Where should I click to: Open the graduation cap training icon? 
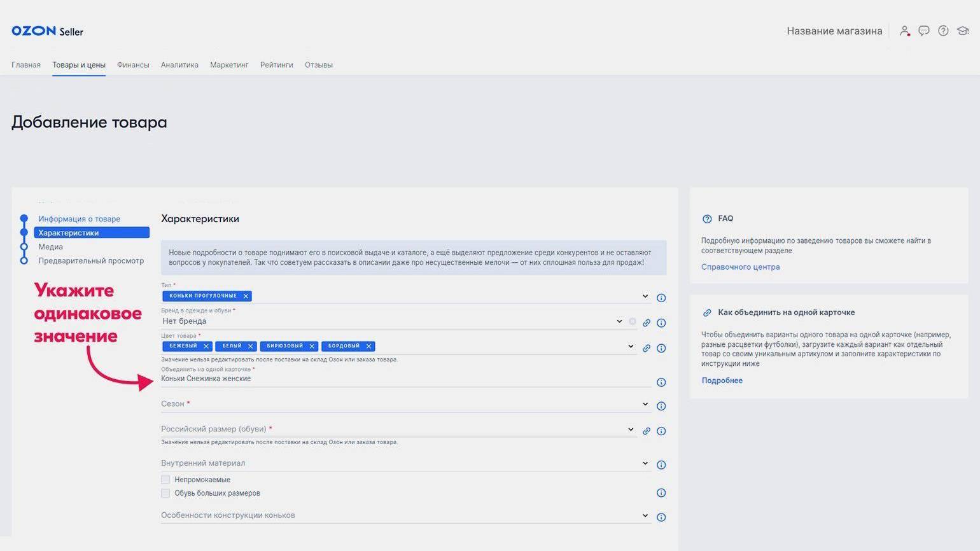coord(963,31)
